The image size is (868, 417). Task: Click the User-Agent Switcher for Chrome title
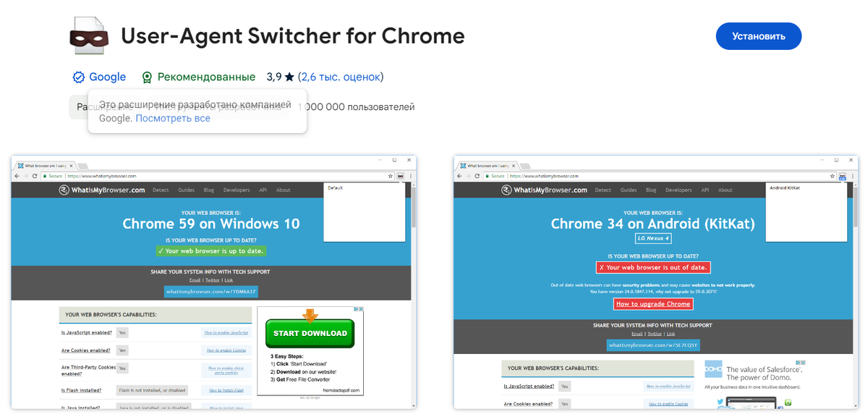[x=293, y=35]
